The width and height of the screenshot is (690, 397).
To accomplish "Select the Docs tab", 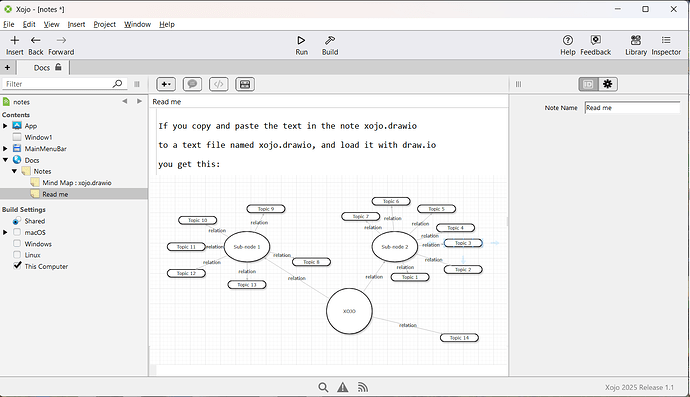I will 43,67.
